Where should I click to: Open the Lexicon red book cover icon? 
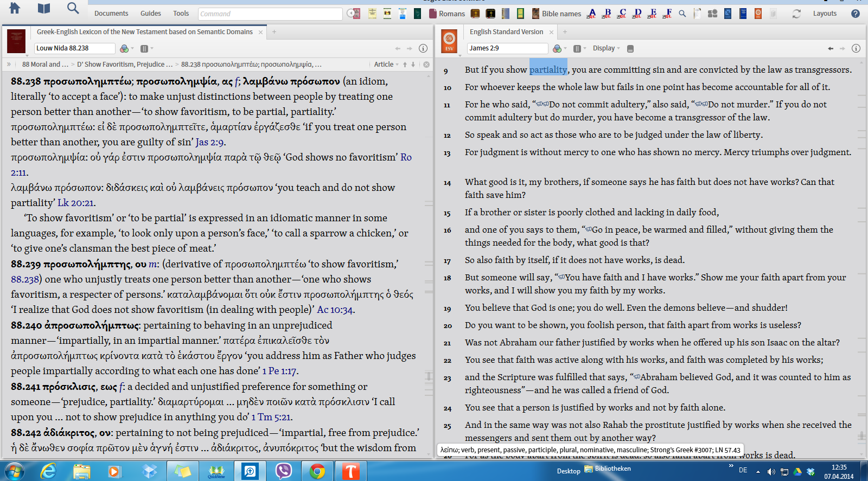16,41
